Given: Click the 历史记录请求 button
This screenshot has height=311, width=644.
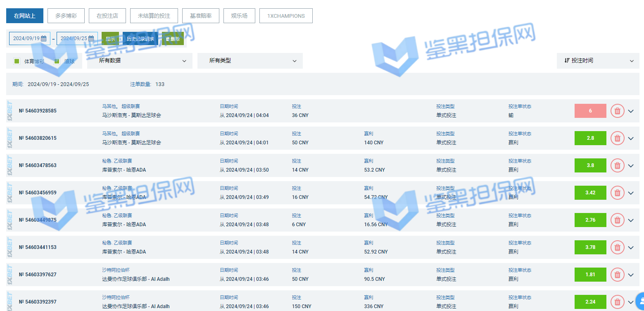Looking at the screenshot, I should (x=140, y=39).
